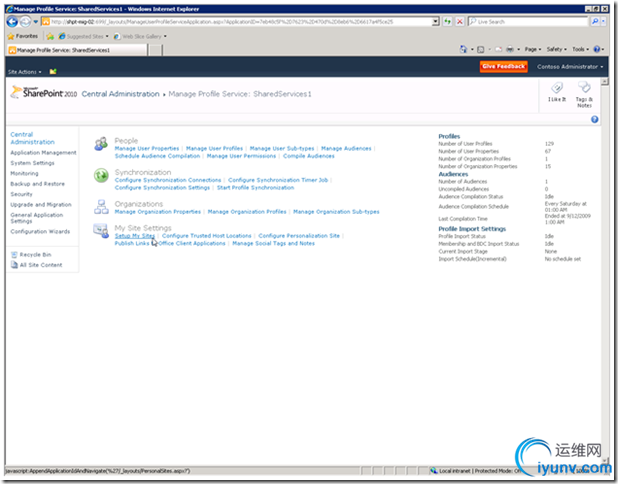Click the browser Forward arrow button
This screenshot has width=618, height=484.
[x=25, y=22]
